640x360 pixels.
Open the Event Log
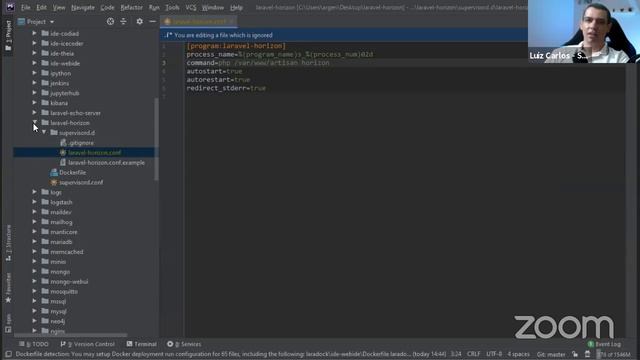[x=604, y=344]
